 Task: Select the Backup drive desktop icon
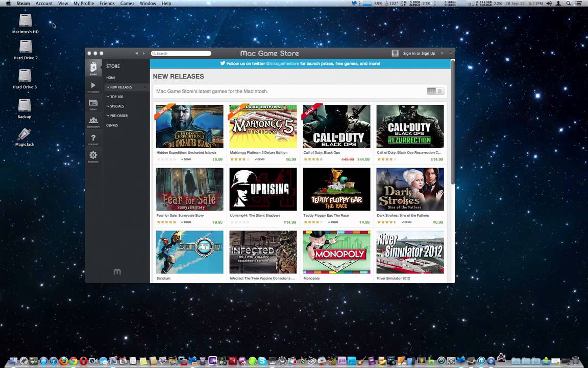coord(24,108)
